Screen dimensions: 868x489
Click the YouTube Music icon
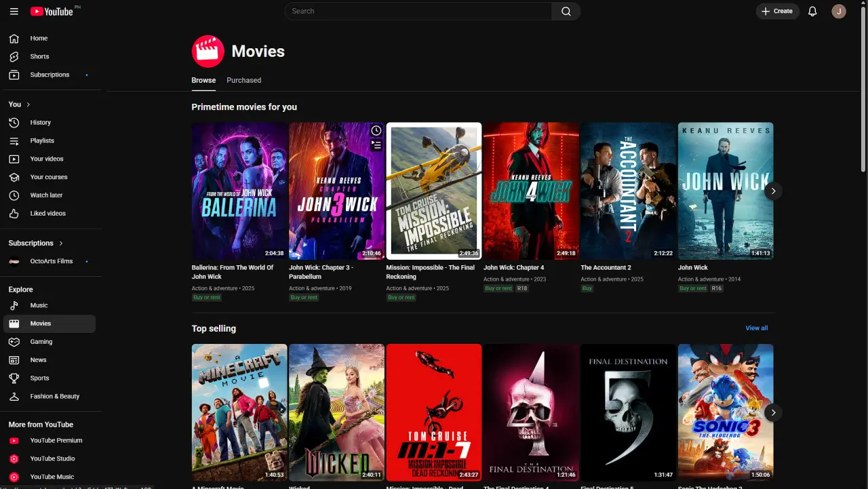coord(14,477)
